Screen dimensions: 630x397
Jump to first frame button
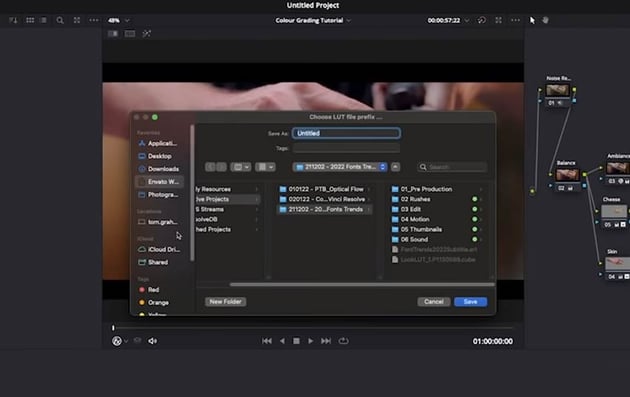(267, 341)
